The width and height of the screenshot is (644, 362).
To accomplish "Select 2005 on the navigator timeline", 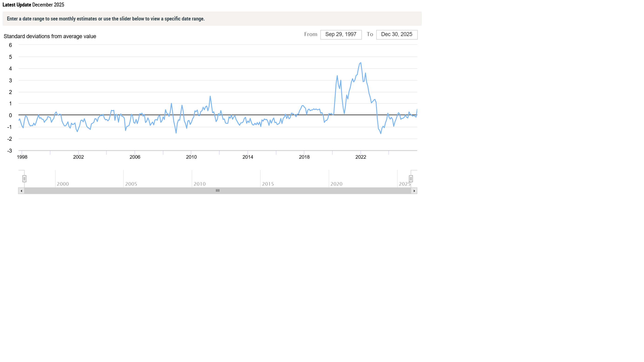I will pyautogui.click(x=131, y=184).
